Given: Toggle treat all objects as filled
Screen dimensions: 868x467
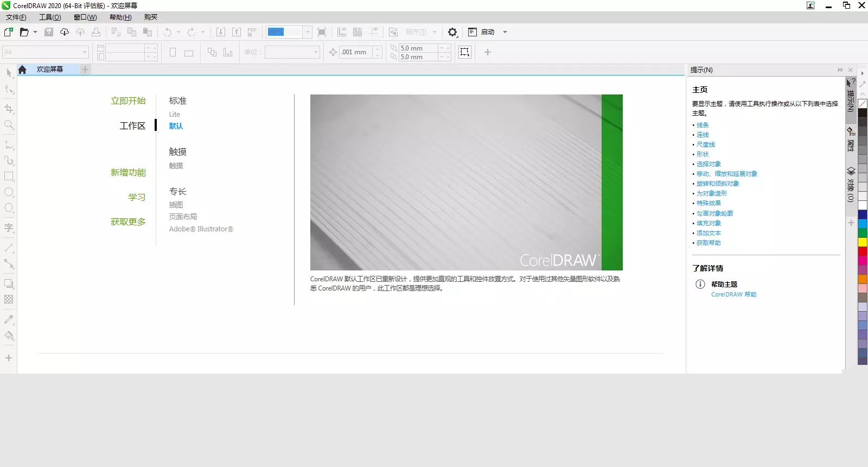Looking at the screenshot, I should 465,52.
